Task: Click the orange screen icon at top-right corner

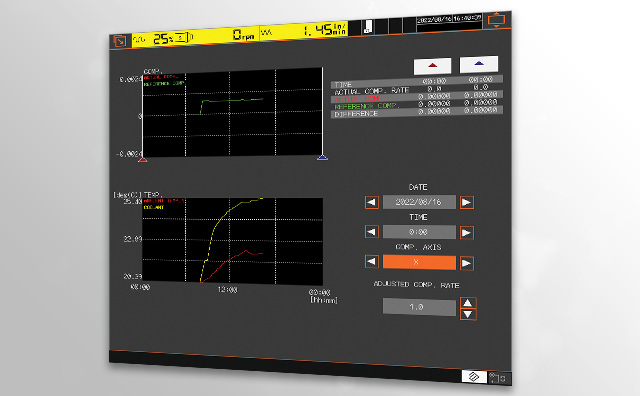Action: (x=496, y=20)
